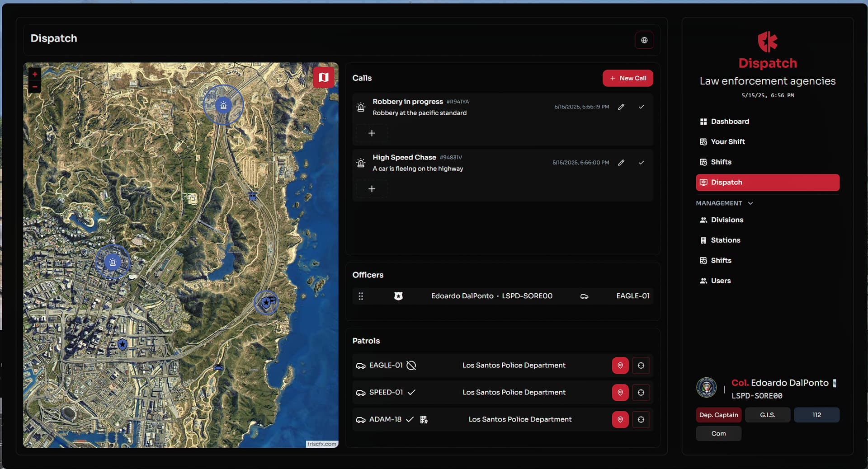The height and width of the screenshot is (469, 868).
Task: Grab the officer row drag handle
Action: pos(361,296)
